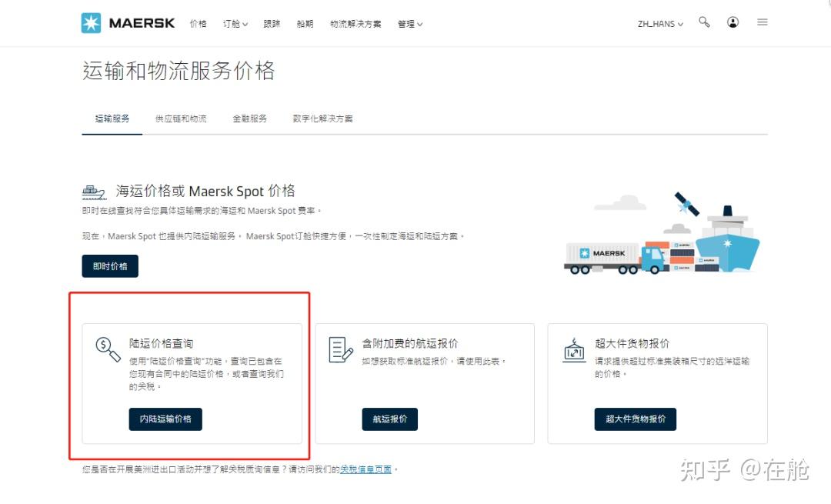Click the Maersk star logo
Viewport: 831px width, 504px height.
coord(92,22)
